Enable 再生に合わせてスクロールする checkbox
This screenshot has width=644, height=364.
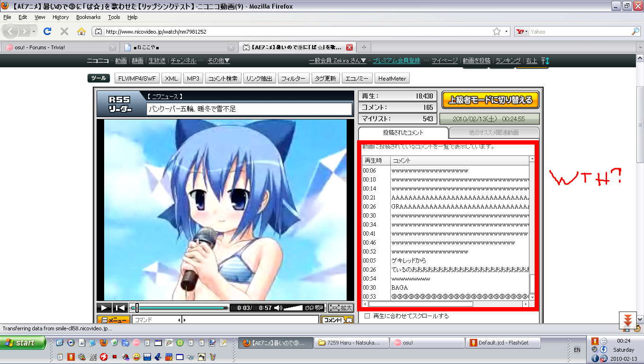(367, 316)
